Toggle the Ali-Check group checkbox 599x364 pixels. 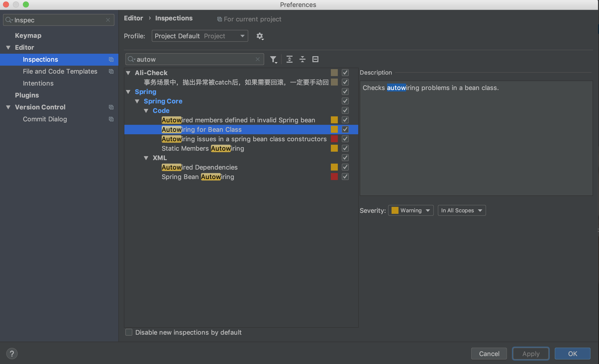click(345, 73)
